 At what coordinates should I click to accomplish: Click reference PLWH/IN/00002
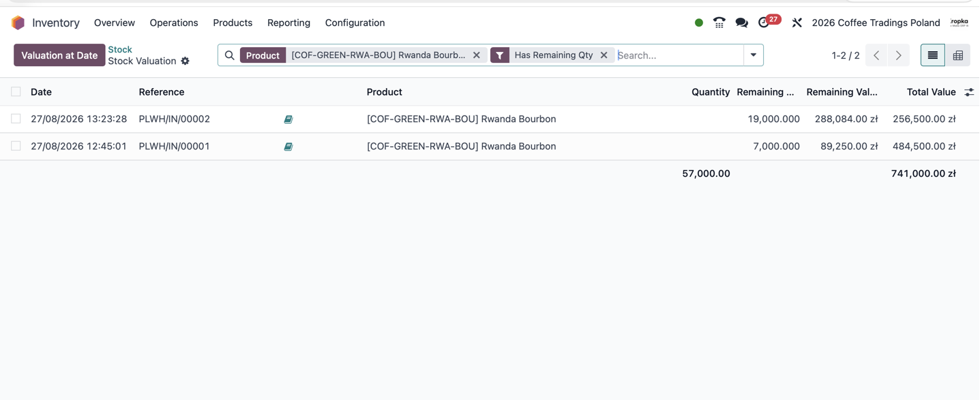tap(175, 119)
